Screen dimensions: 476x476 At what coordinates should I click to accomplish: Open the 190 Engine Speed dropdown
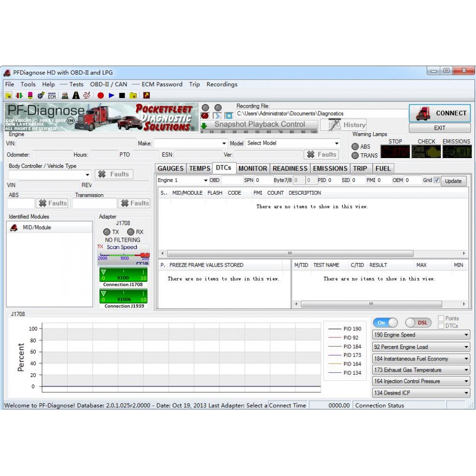coord(421,335)
